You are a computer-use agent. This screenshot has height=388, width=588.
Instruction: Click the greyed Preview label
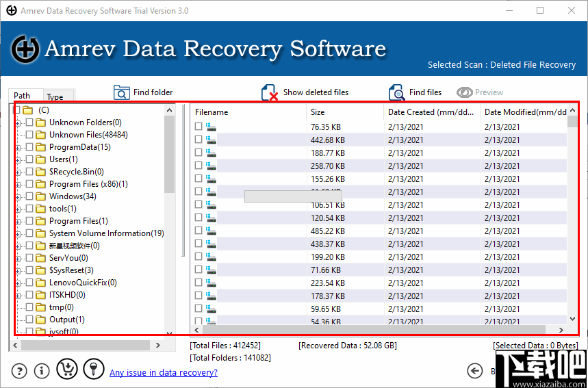click(x=489, y=92)
